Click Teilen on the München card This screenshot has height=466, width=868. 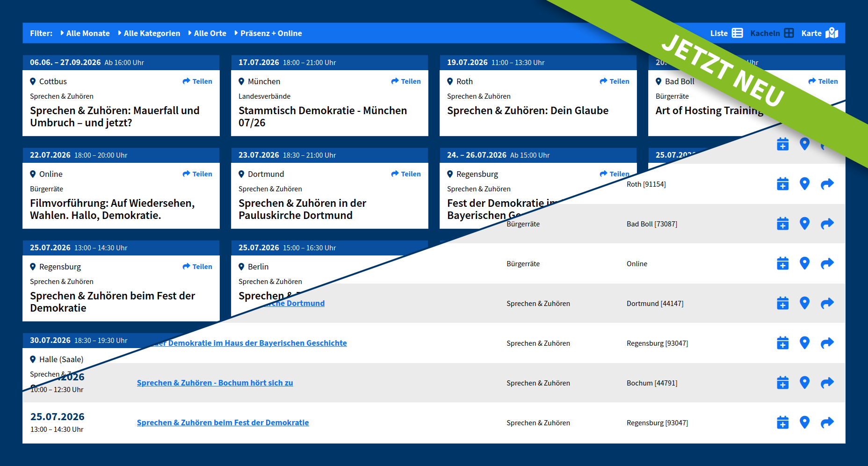tap(406, 81)
